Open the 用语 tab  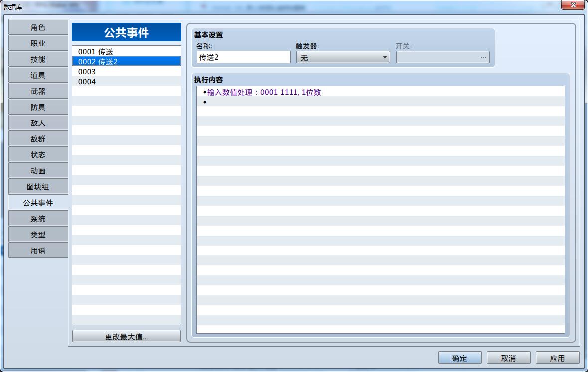point(38,250)
